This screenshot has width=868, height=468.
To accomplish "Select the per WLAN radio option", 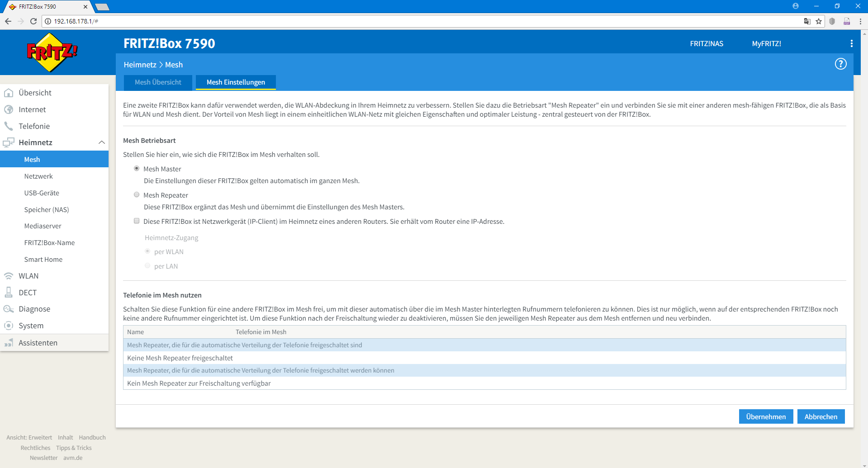I will 147,251.
